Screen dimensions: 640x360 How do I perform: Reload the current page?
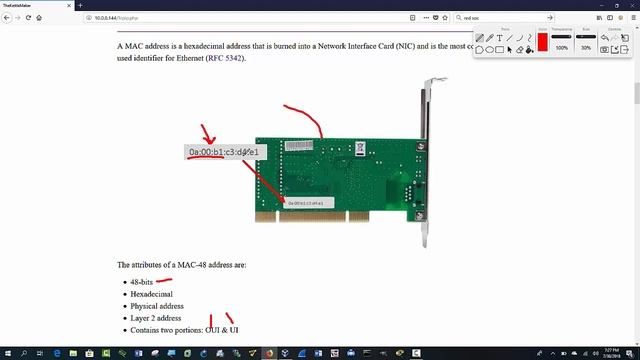pyautogui.click(x=28, y=18)
